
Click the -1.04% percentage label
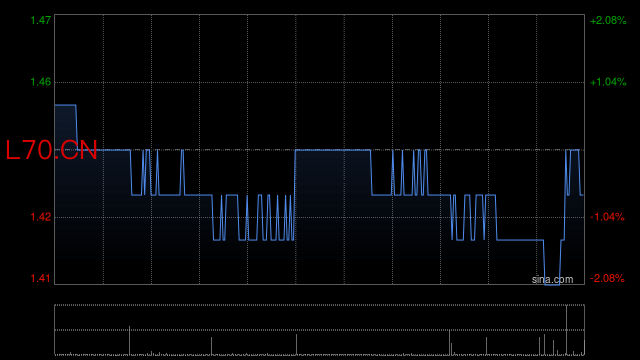point(607,217)
